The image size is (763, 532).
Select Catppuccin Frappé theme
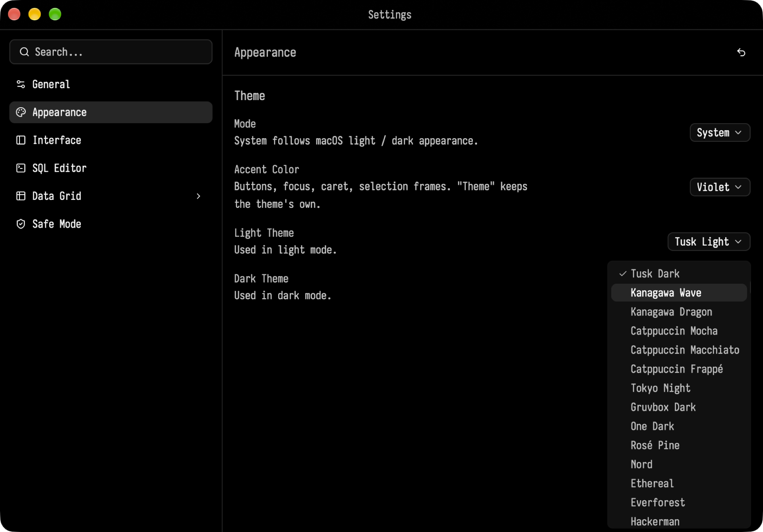click(679, 369)
